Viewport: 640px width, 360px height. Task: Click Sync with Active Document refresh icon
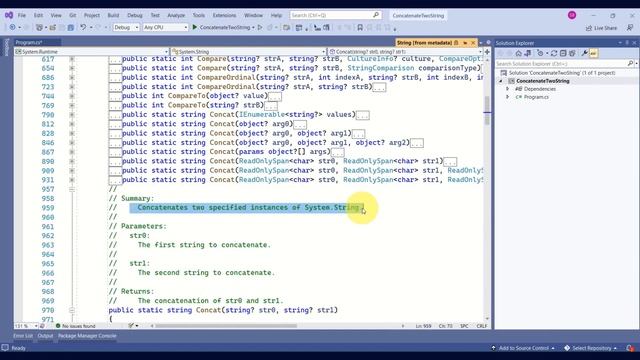point(554,53)
